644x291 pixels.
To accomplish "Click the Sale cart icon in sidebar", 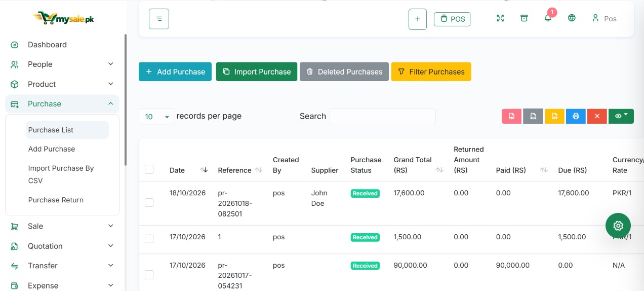I will (x=15, y=226).
